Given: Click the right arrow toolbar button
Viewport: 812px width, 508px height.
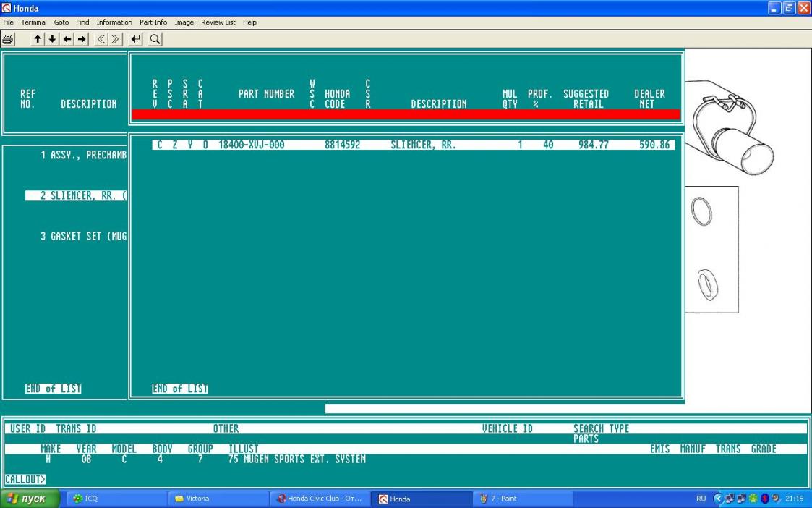Looking at the screenshot, I should point(82,39).
